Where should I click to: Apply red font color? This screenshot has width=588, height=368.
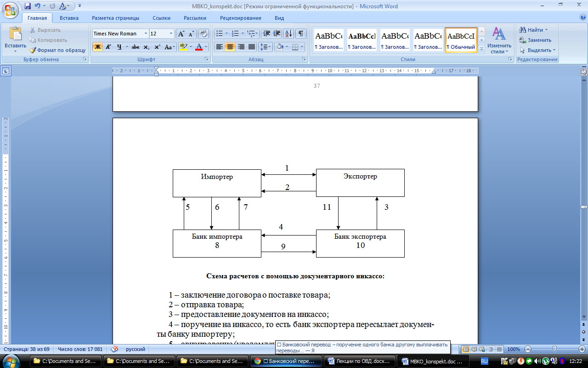[199, 47]
